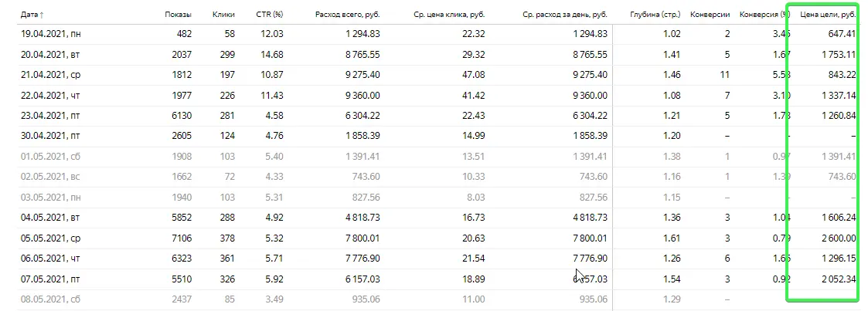Sort by the Конверсии column header
This screenshot has height=311, width=868.
(x=711, y=15)
